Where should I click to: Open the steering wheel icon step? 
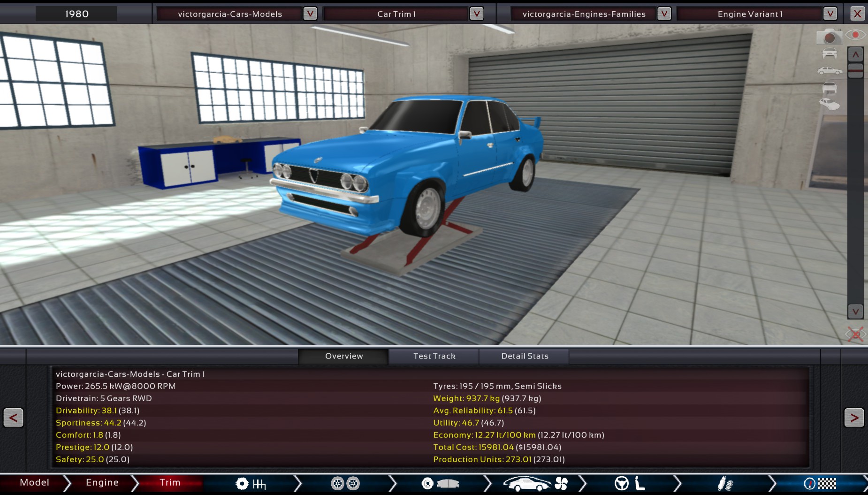tap(622, 483)
